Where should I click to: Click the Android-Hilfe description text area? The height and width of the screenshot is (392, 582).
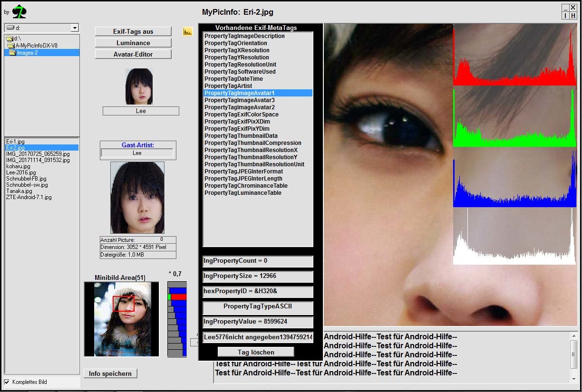click(391, 356)
